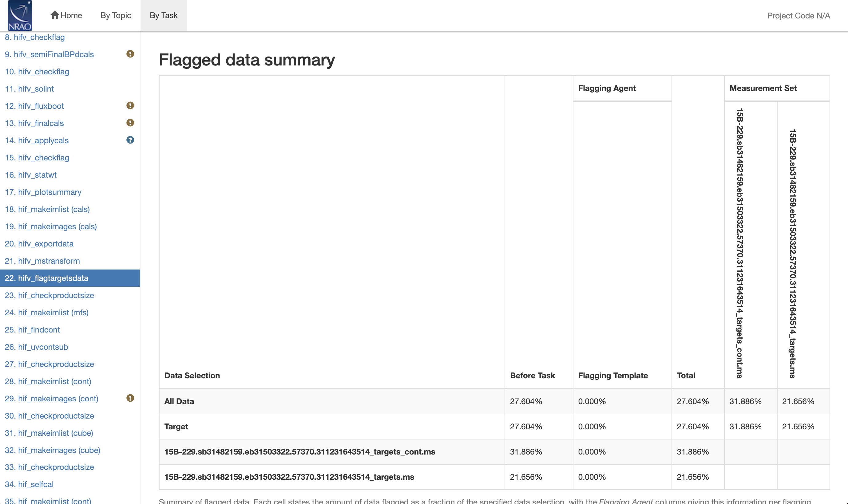Screen dimensions: 848x504
Task: Click the Flagging Agent header
Action: [x=607, y=88]
